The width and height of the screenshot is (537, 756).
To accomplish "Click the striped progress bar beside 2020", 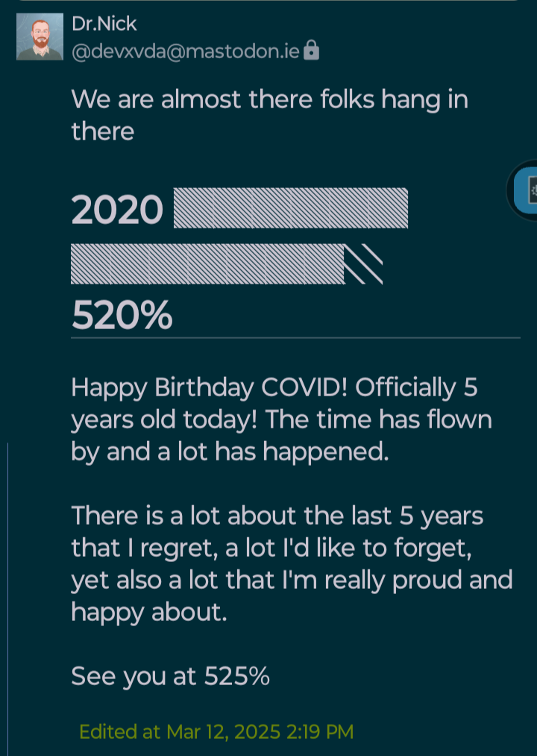I will pyautogui.click(x=290, y=207).
